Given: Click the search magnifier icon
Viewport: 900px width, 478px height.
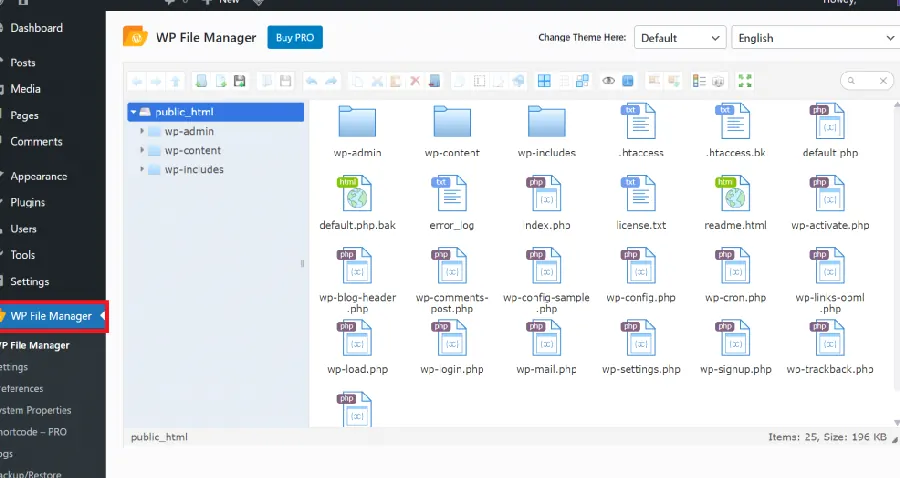Looking at the screenshot, I should (x=851, y=81).
